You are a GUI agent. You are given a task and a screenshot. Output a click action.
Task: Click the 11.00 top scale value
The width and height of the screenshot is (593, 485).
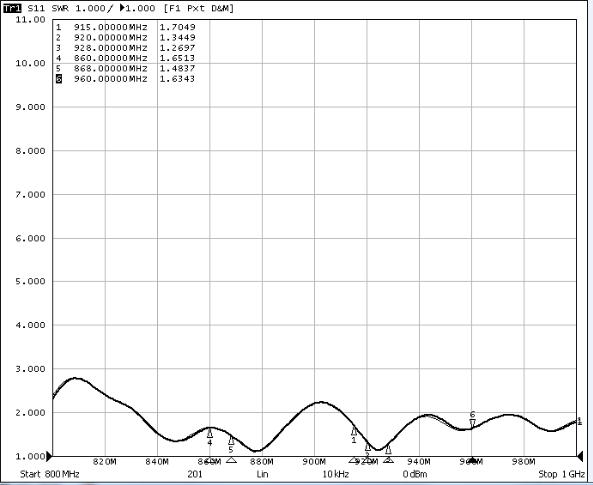[x=30, y=19]
